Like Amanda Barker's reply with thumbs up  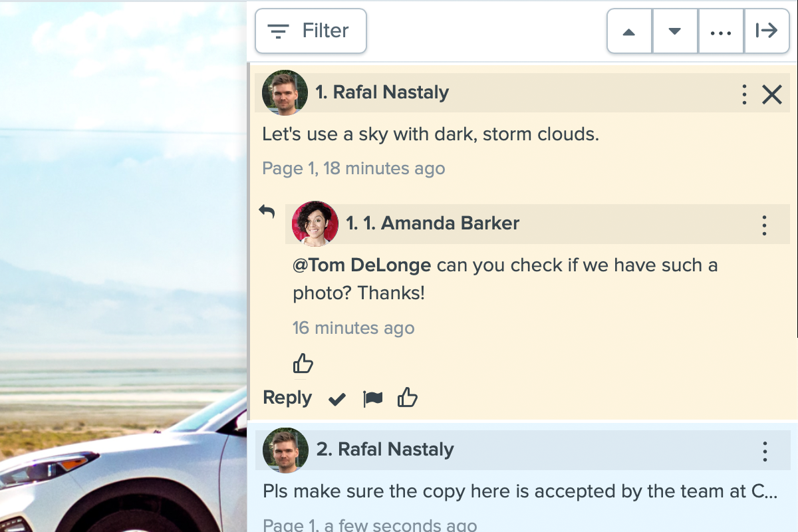pyautogui.click(x=303, y=364)
